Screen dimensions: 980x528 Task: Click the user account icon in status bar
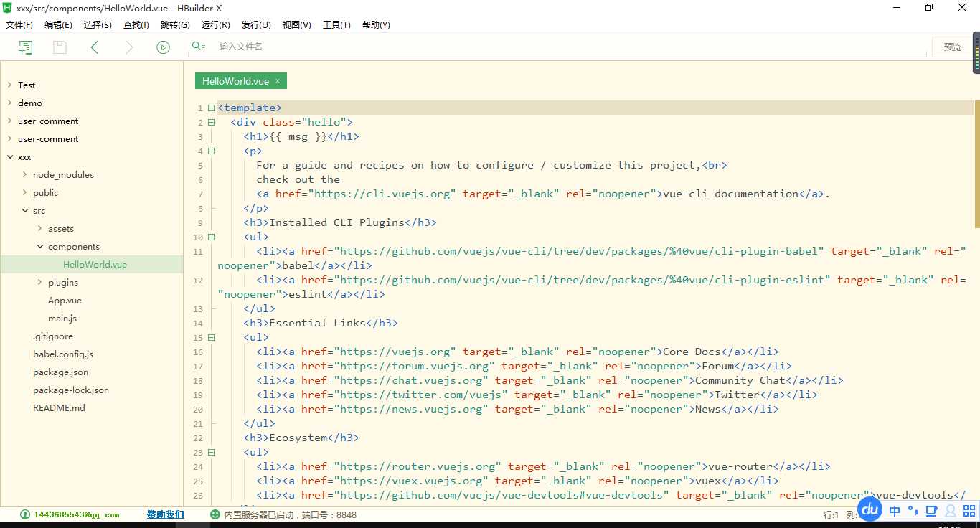[25, 514]
